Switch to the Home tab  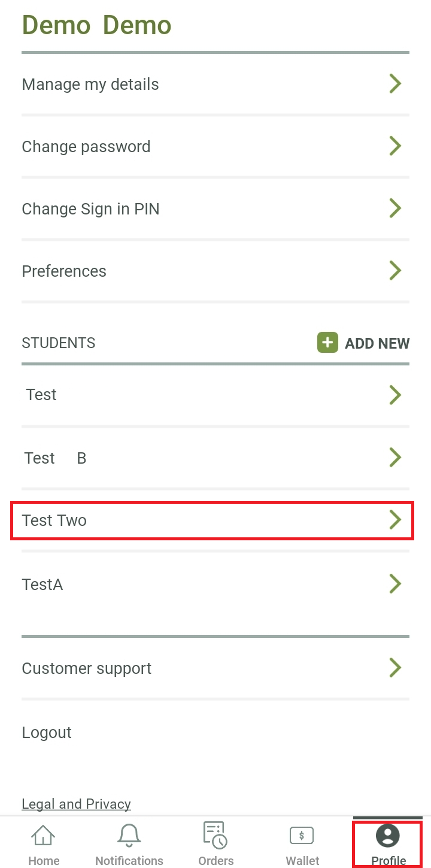point(44,843)
